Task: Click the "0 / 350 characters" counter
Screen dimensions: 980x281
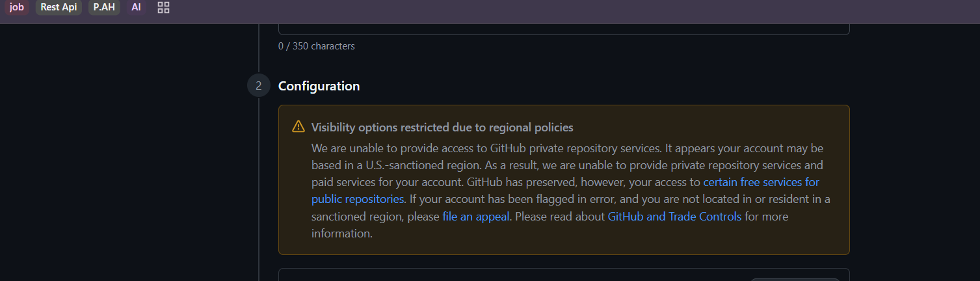Action: coord(316,46)
